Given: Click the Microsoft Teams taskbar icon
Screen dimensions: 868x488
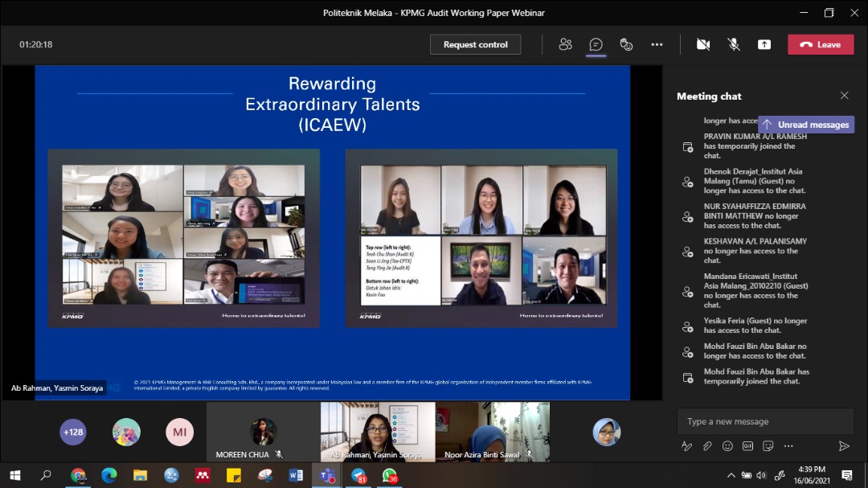Looking at the screenshot, I should point(326,475).
